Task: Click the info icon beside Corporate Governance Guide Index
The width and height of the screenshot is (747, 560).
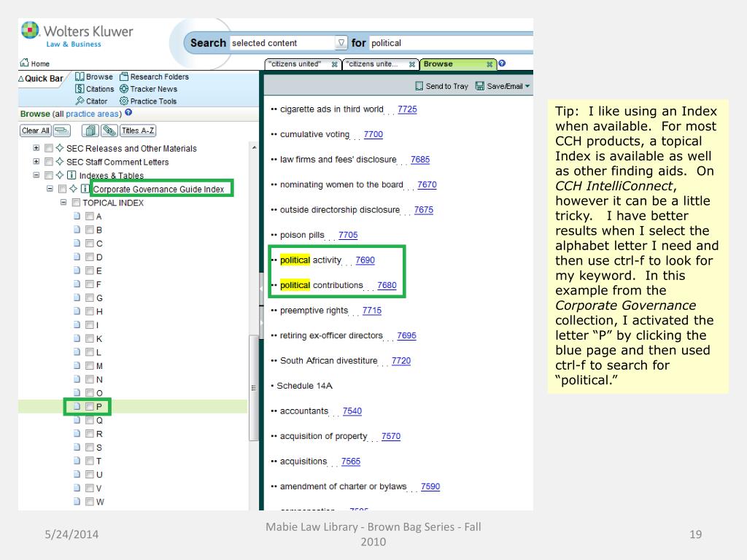Action: point(85,189)
